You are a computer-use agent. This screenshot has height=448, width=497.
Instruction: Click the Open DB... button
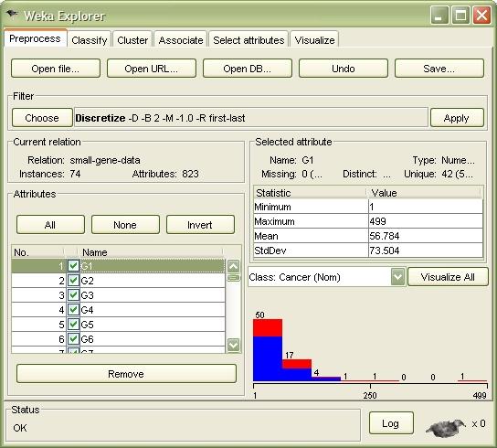pyautogui.click(x=248, y=69)
